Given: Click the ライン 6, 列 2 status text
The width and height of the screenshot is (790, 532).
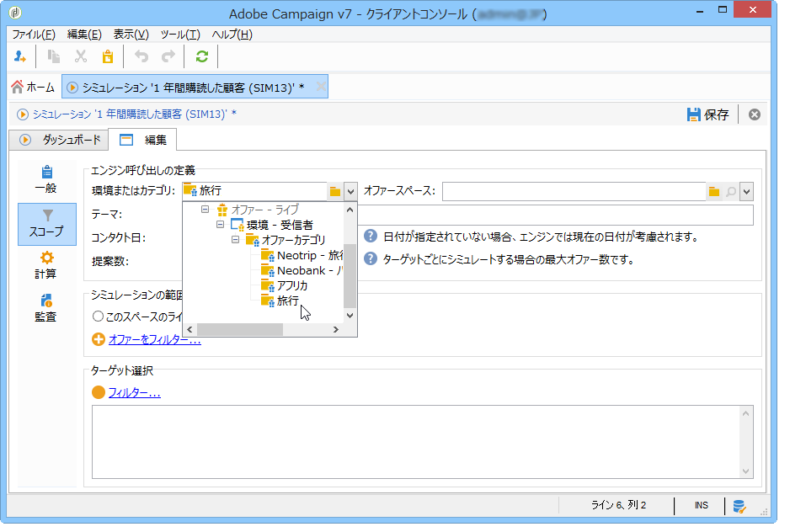Looking at the screenshot, I should point(618,505).
